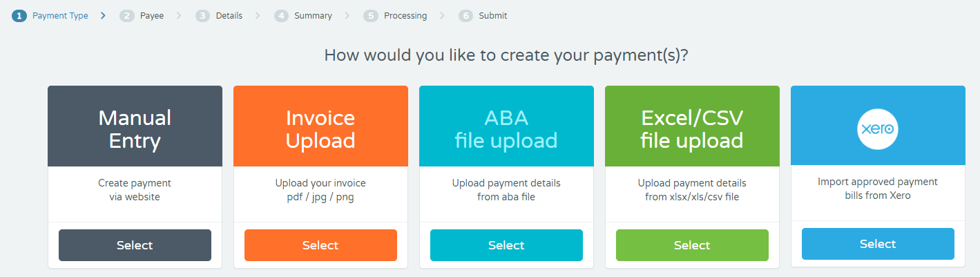Screen dimensions: 980x277
Task: Go to the Summary step label
Action: click(x=313, y=16)
